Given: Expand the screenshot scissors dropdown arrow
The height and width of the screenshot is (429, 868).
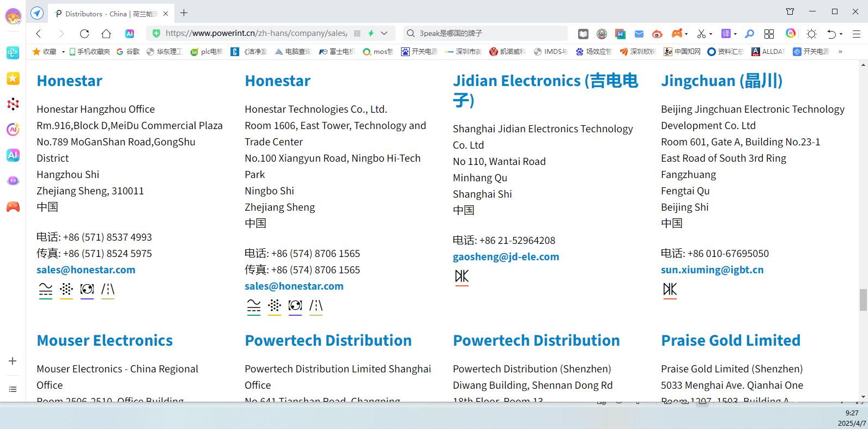Looking at the screenshot, I should point(711,34).
